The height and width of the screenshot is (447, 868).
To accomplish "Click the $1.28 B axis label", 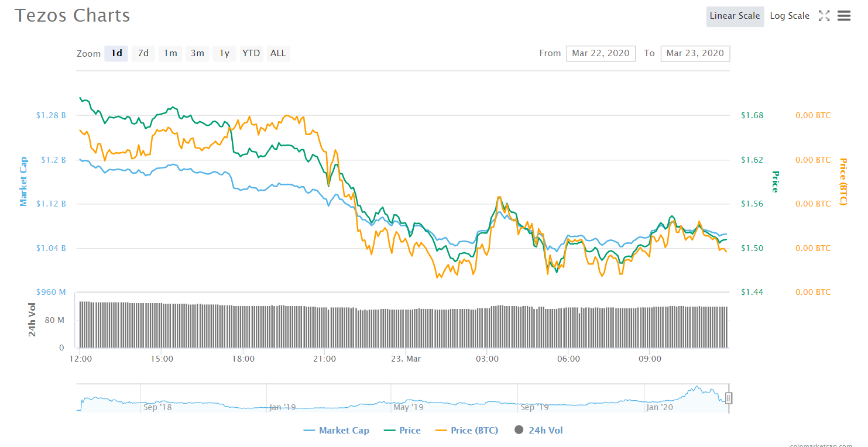I will coord(51,115).
